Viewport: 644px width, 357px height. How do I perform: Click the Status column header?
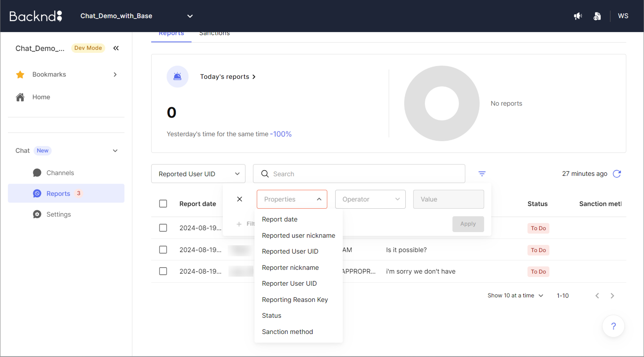pyautogui.click(x=537, y=204)
